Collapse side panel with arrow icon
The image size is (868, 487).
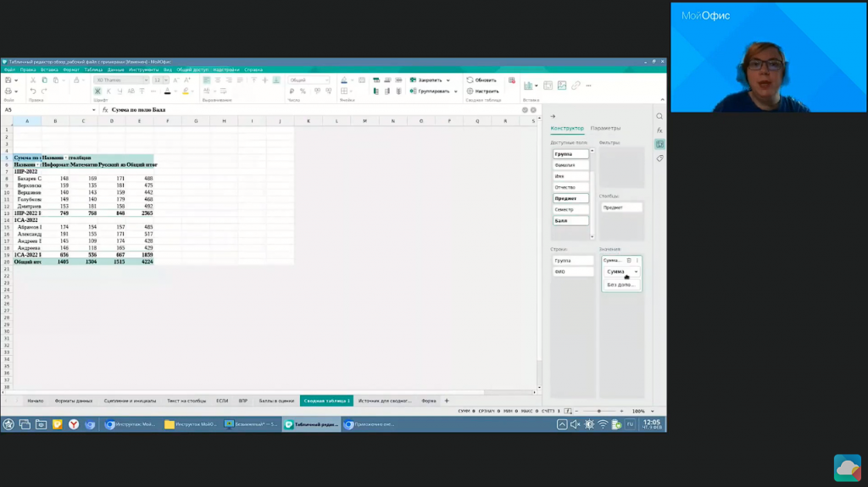click(x=553, y=116)
